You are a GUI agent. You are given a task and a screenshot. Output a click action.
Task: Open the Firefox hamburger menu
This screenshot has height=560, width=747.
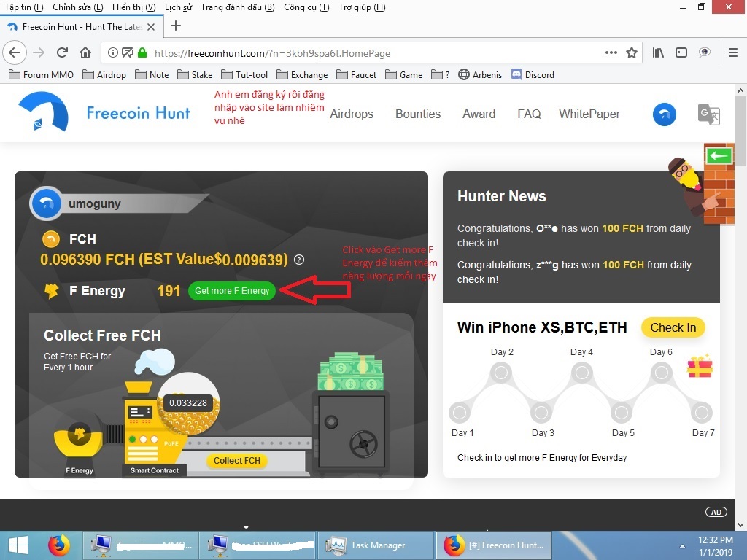pyautogui.click(x=733, y=52)
